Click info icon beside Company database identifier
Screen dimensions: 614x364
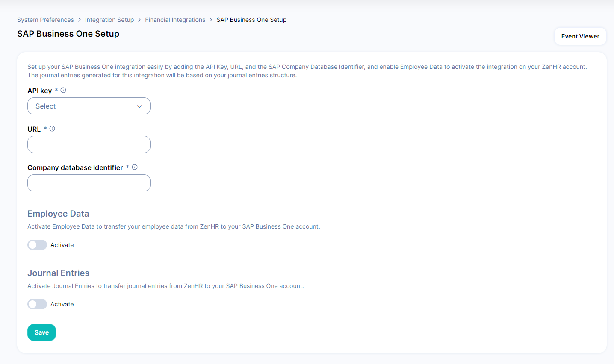(x=135, y=167)
